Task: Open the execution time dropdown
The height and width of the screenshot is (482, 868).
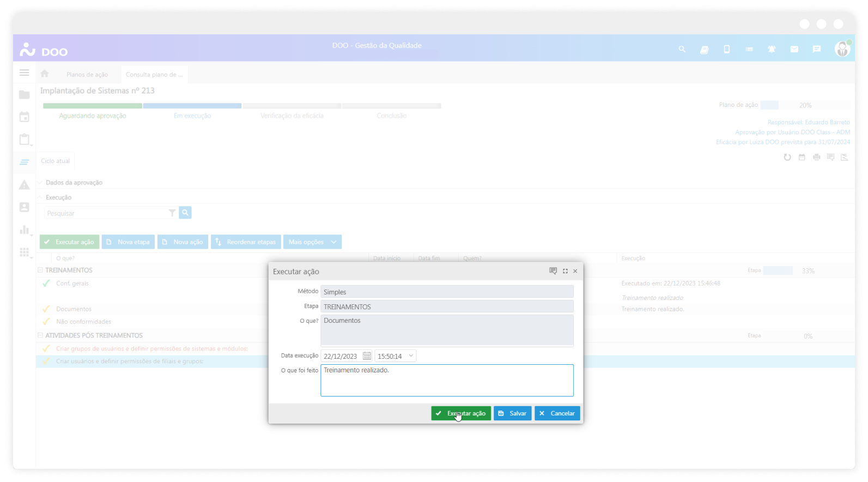Action: [411, 356]
